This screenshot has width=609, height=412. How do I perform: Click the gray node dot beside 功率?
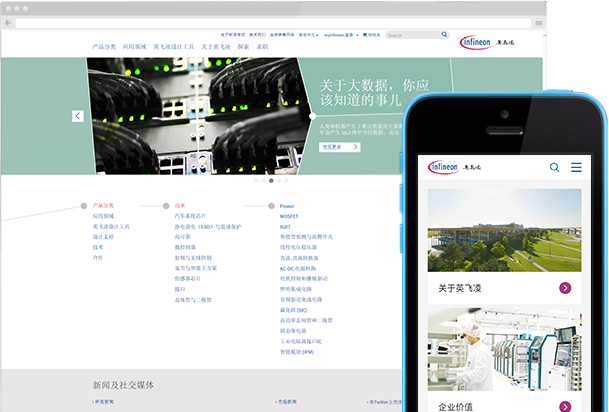pyautogui.click(x=166, y=206)
